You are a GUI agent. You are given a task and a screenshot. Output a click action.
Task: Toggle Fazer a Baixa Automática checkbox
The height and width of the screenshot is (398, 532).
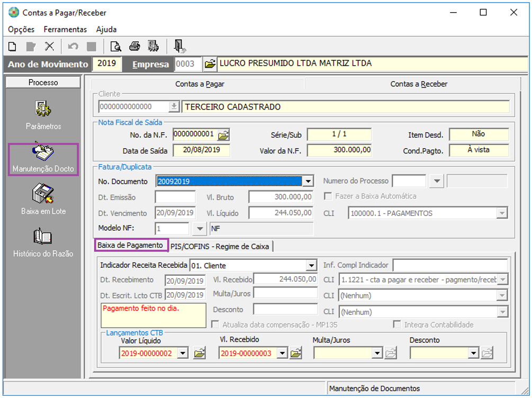[x=328, y=196]
